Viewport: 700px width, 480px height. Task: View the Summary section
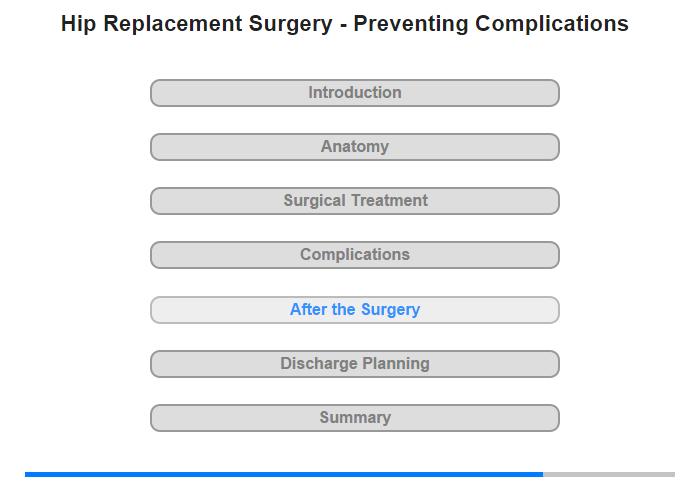point(355,418)
